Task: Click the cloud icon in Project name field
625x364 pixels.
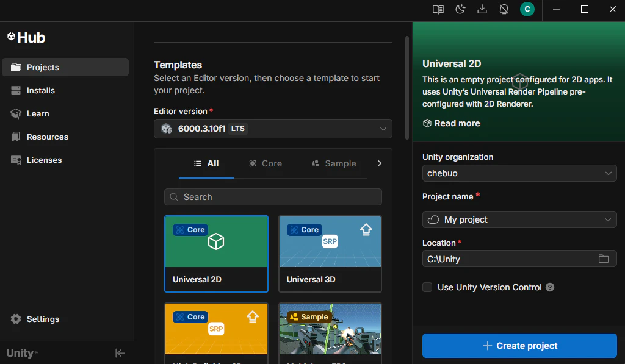Action: (x=433, y=220)
